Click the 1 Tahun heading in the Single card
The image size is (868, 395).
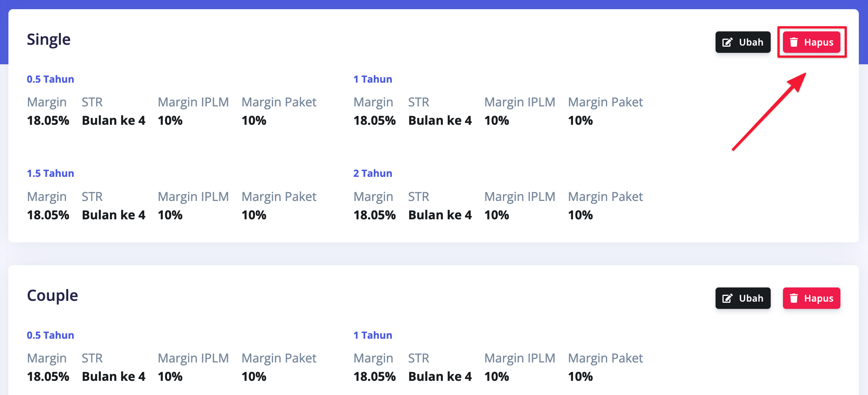(x=372, y=79)
